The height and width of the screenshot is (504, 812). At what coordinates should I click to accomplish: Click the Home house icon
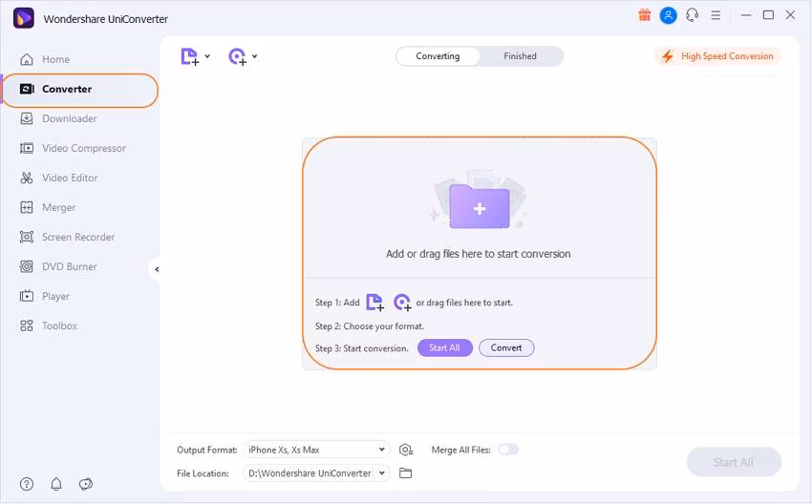pyautogui.click(x=27, y=59)
